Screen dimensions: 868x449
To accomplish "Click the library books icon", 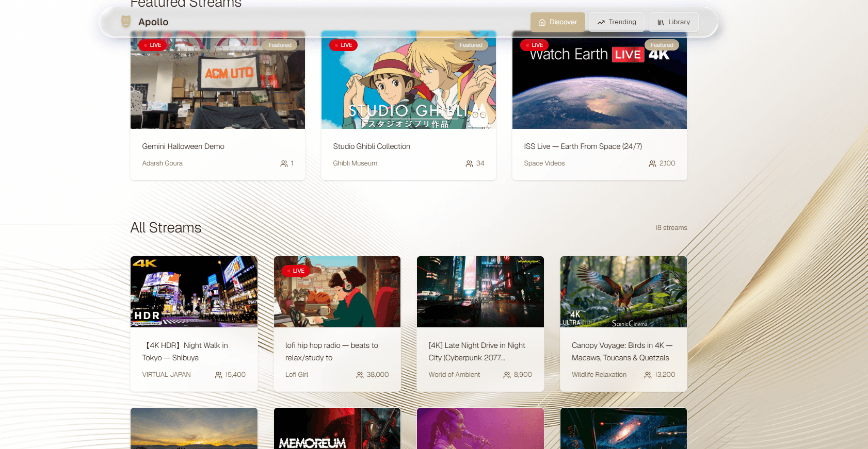I will [x=661, y=22].
